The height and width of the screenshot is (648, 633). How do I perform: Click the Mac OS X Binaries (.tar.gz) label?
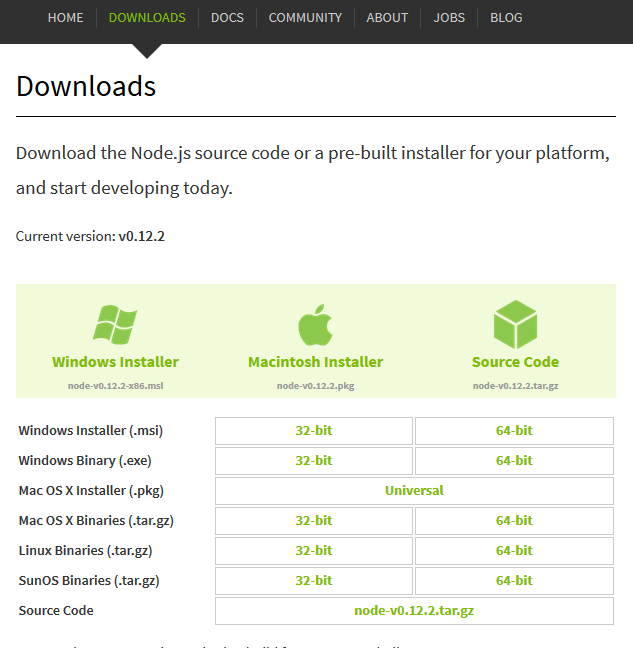(x=96, y=521)
